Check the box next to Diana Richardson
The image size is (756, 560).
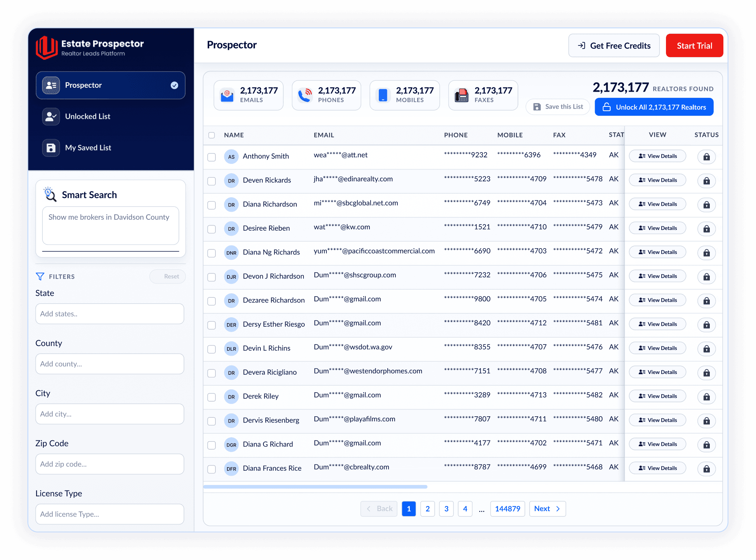[212, 205]
